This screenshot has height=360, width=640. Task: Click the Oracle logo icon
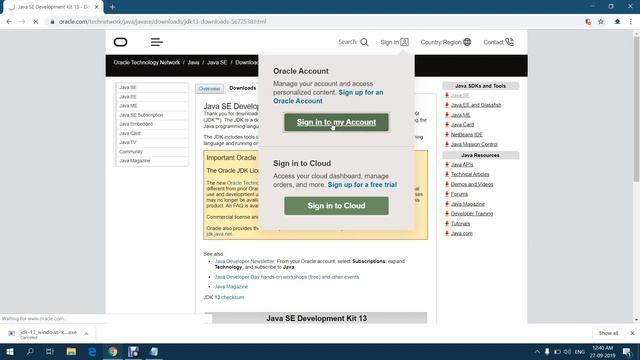click(120, 42)
